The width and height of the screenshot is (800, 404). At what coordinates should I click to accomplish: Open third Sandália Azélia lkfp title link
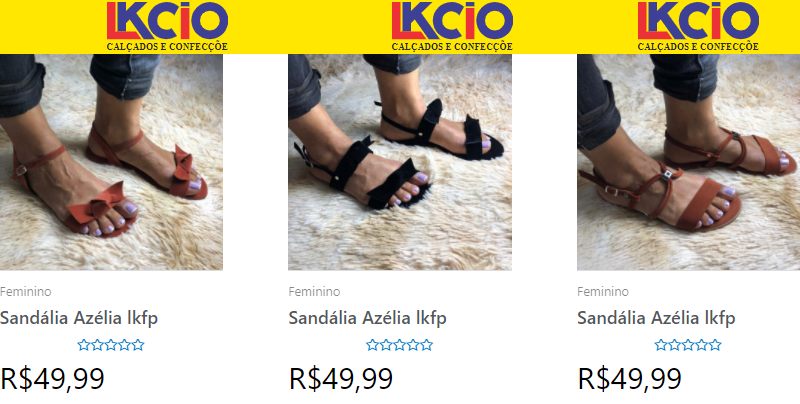click(656, 318)
